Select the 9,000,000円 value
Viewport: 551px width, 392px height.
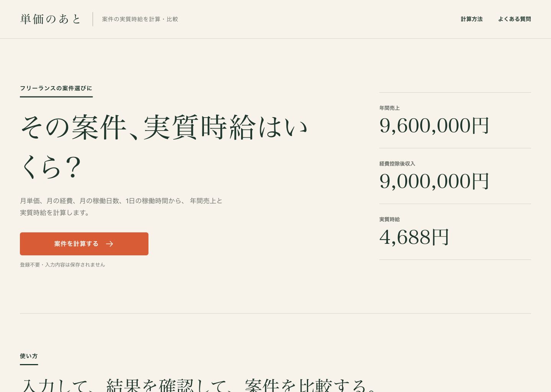click(x=434, y=181)
